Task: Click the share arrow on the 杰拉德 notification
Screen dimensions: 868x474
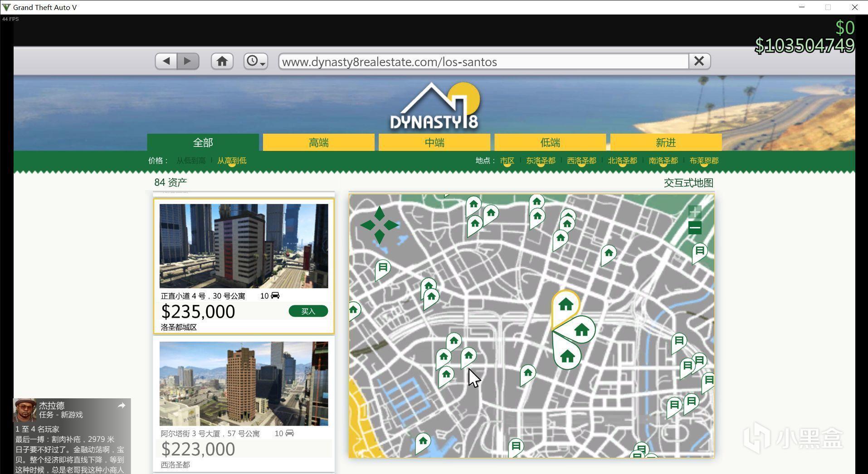Action: [x=121, y=406]
